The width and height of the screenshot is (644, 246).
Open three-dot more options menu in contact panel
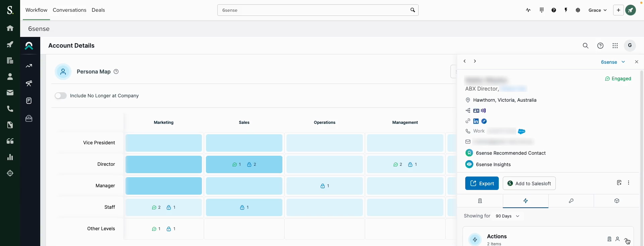point(629,183)
